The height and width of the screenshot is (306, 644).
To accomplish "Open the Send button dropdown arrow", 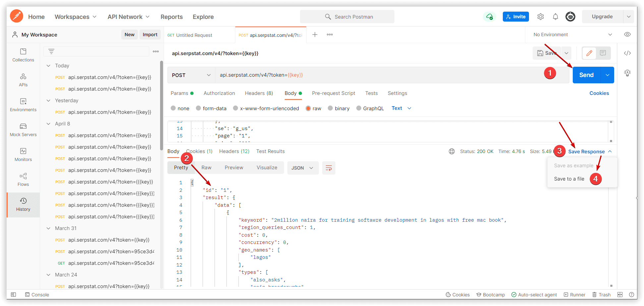I will click(x=608, y=75).
